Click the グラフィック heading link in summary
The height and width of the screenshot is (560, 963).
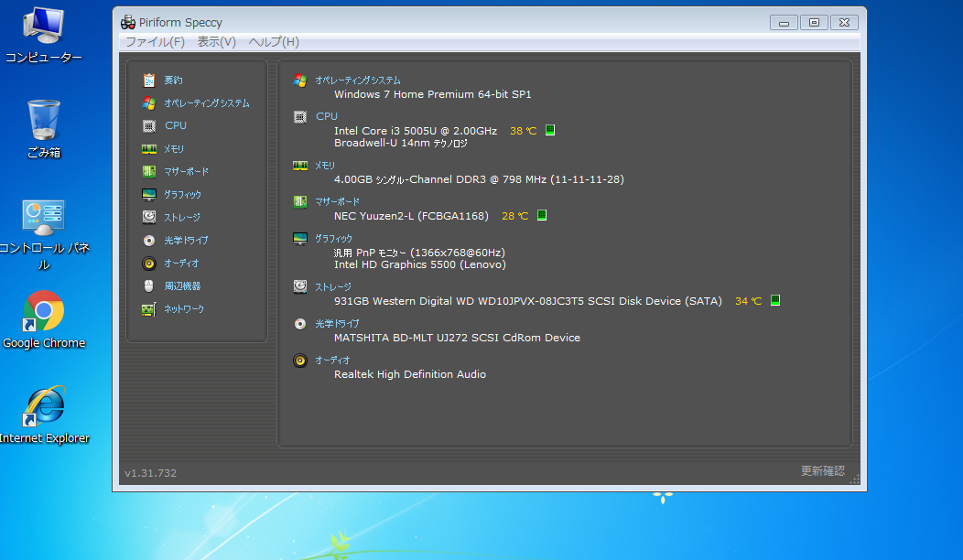click(333, 238)
